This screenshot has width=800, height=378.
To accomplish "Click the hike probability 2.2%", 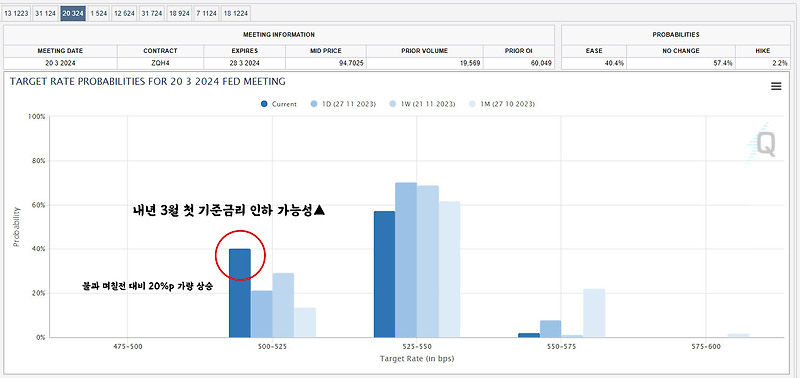I will tap(781, 63).
